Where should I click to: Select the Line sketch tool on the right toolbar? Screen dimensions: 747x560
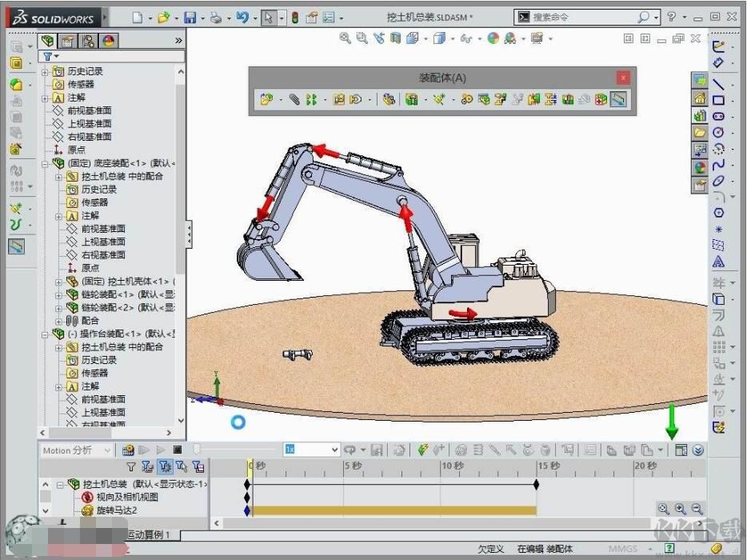point(719,84)
